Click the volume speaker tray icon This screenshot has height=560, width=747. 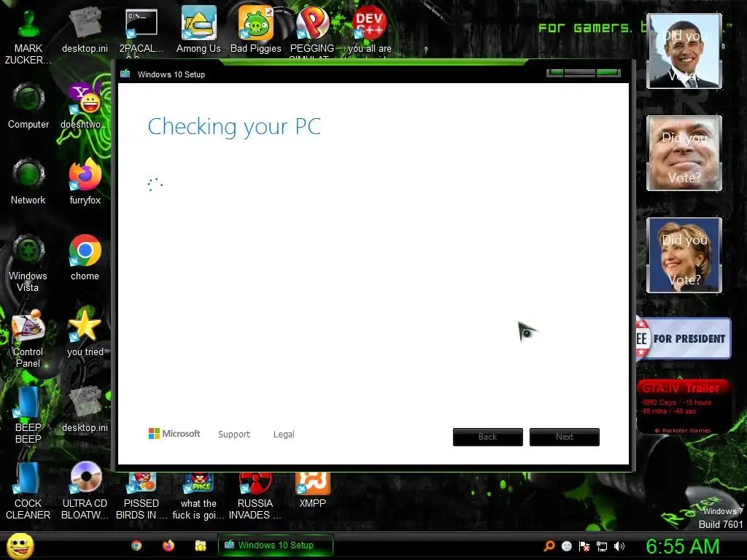pyautogui.click(x=619, y=546)
